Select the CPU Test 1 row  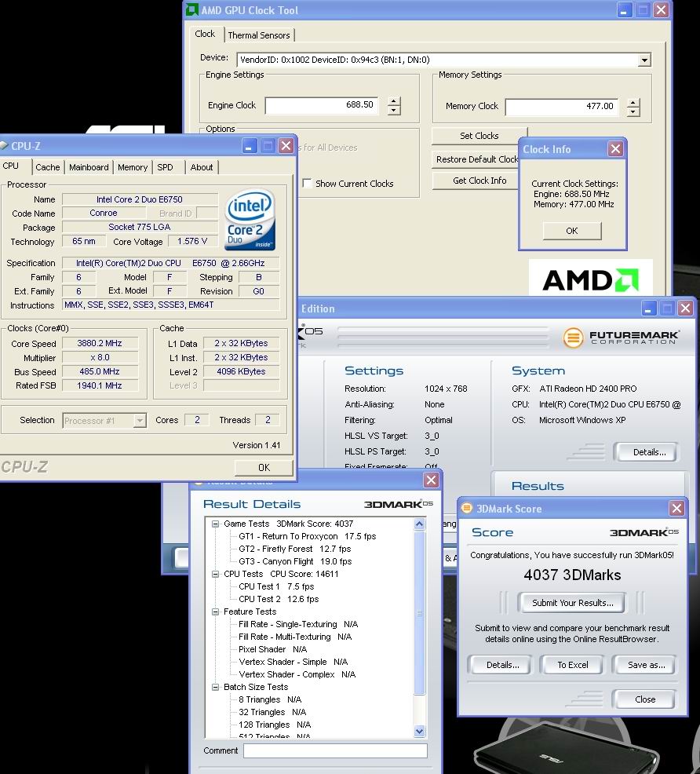pos(276,586)
